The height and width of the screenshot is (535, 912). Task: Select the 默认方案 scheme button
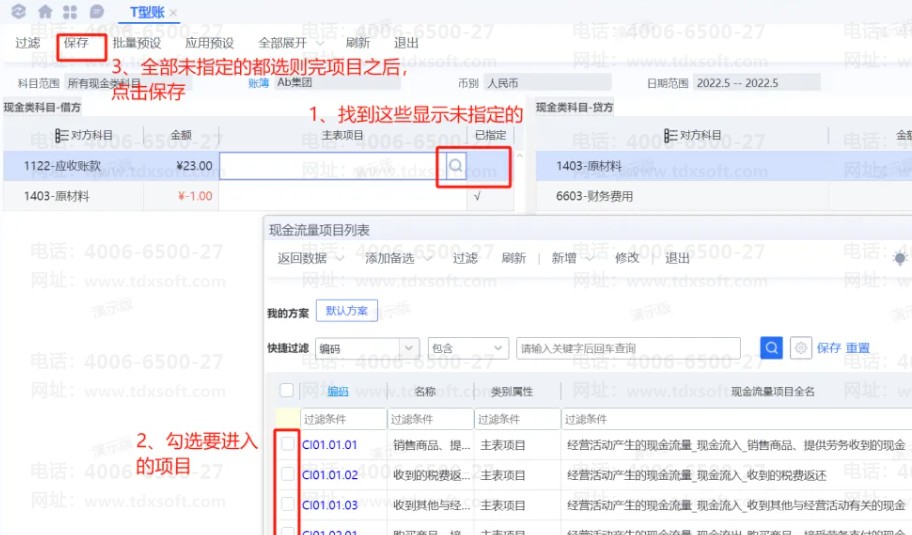pyautogui.click(x=347, y=311)
